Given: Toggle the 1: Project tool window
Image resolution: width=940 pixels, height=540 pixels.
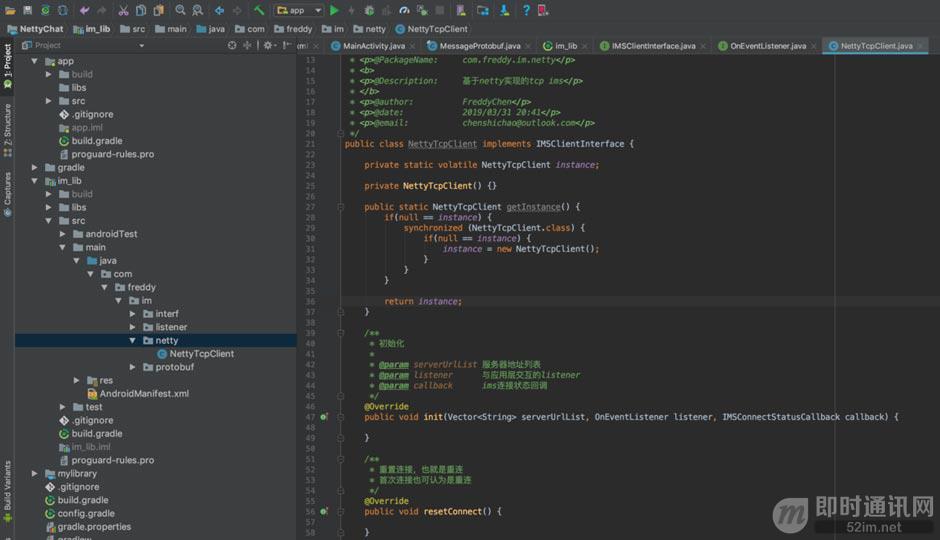Looking at the screenshot, I should 7,66.
